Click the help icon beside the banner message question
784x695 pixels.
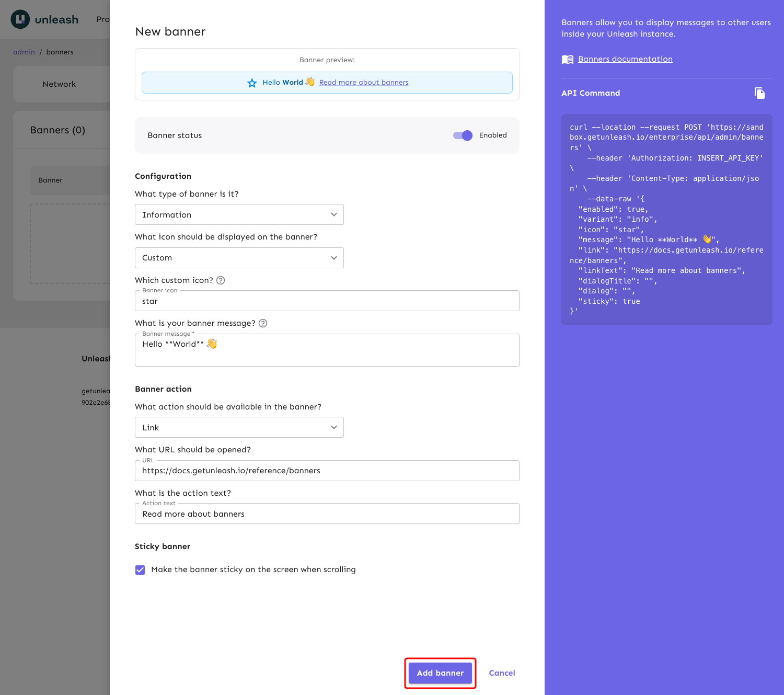(x=263, y=323)
